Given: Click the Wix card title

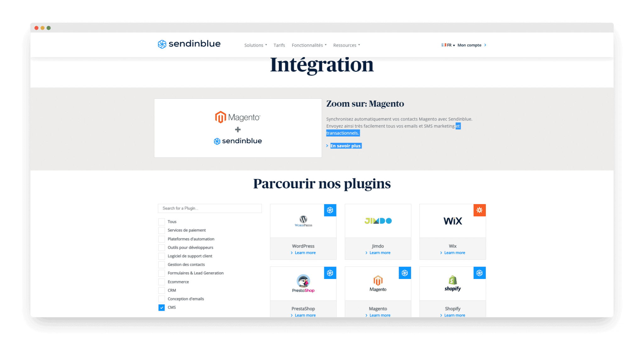Looking at the screenshot, I should [453, 246].
